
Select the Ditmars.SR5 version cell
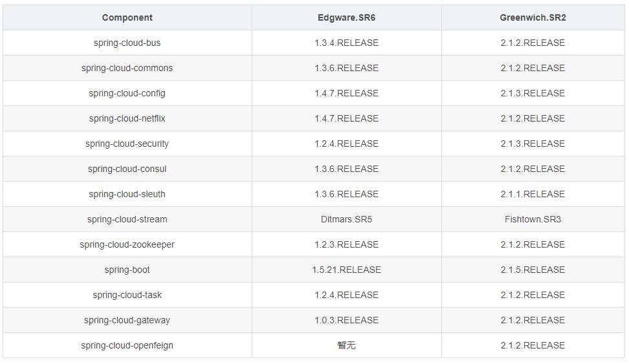tap(346, 219)
